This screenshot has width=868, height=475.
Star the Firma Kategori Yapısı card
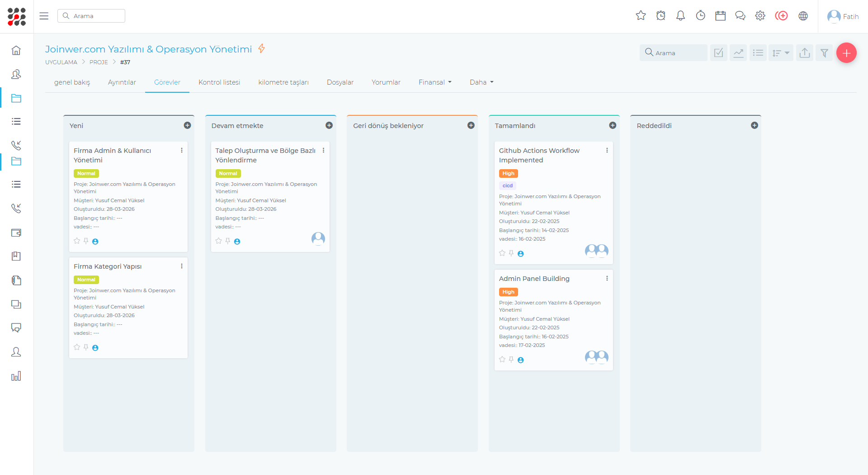(x=77, y=347)
